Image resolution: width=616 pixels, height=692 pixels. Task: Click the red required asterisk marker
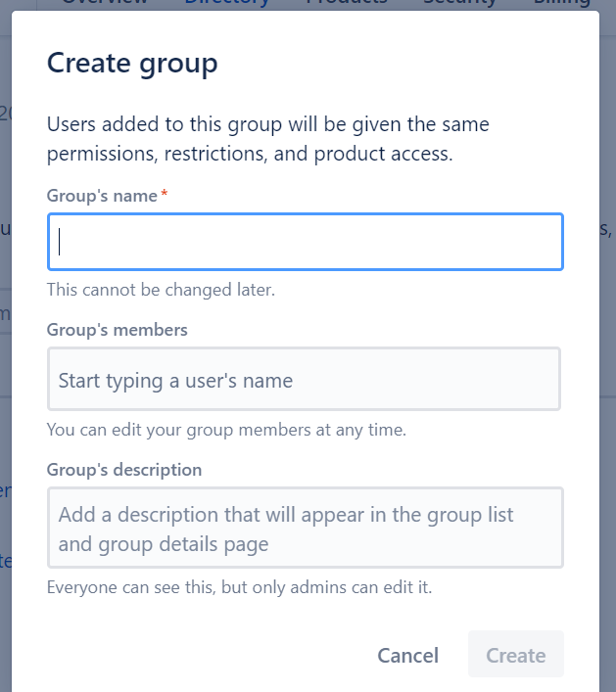click(165, 193)
